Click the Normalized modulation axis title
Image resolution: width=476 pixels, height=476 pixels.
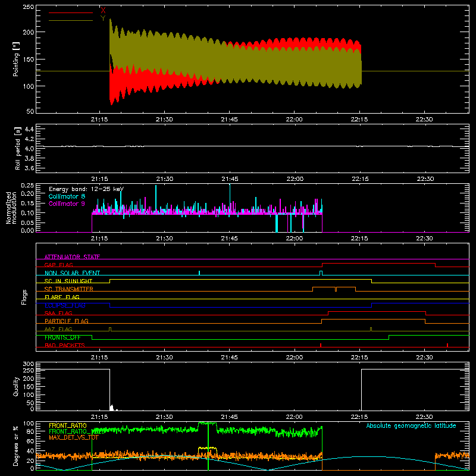tap(11, 208)
